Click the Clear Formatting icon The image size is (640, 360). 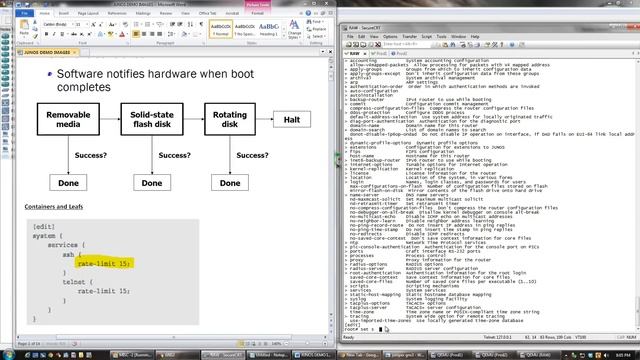coord(125,25)
